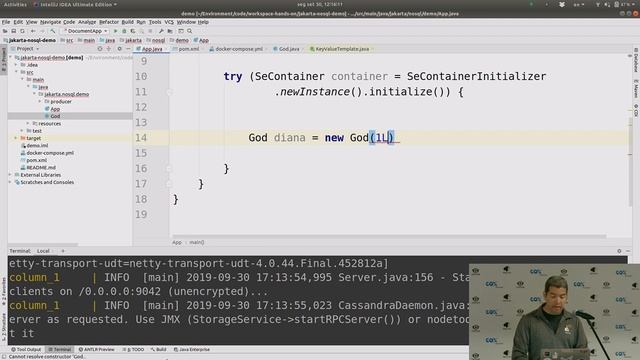Image resolution: width=640 pixels, height=360 pixels.
Task: Switch to pom.xml editor tab
Action: (188, 49)
